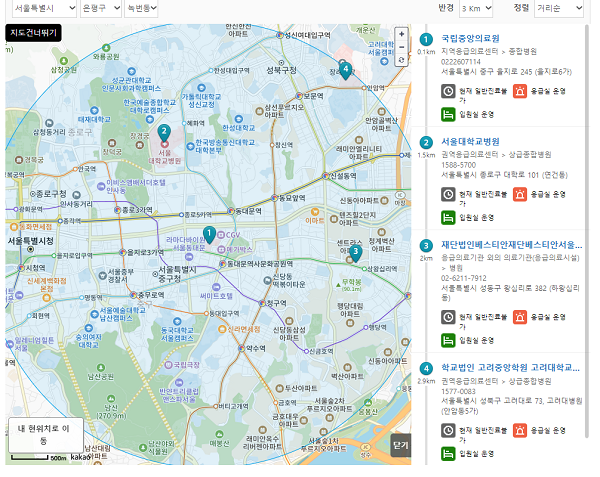Click emergency siren icon under 재단법인베스티안 hospital
The height and width of the screenshot is (477, 600).
[x=520, y=317]
